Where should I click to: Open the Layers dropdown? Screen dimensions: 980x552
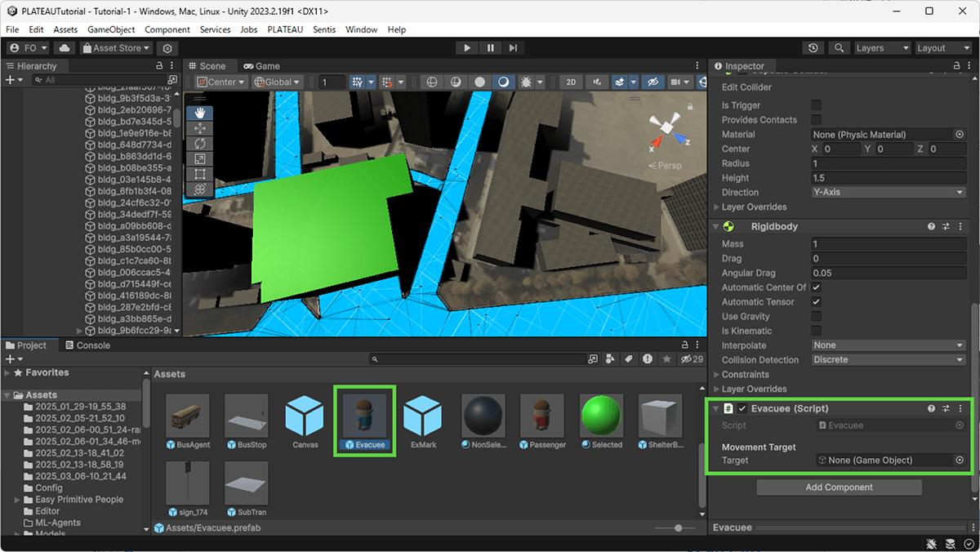click(882, 48)
